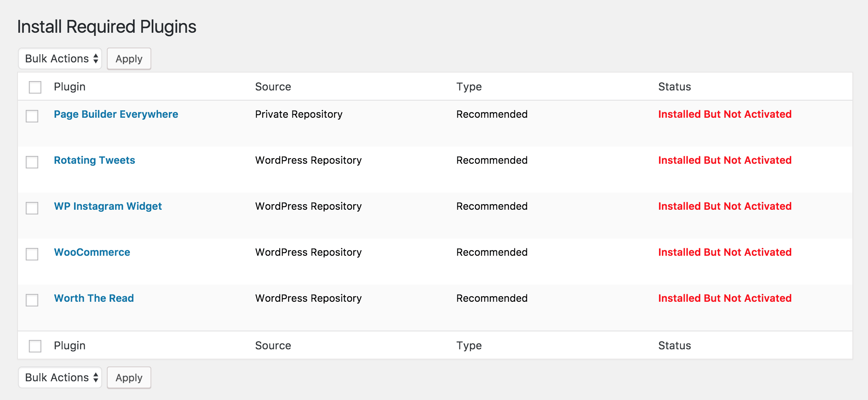Tick the WP Instagram Widget checkbox

(32, 208)
